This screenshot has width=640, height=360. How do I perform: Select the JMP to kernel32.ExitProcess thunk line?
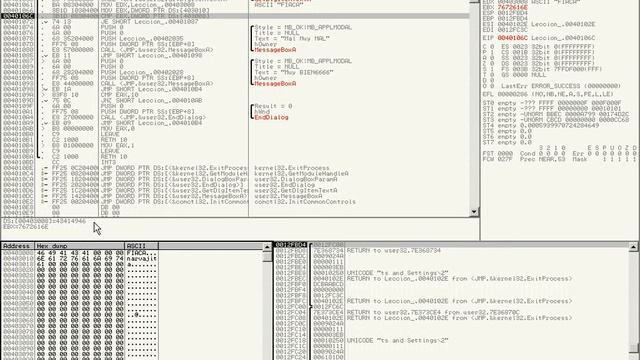click(x=173, y=168)
